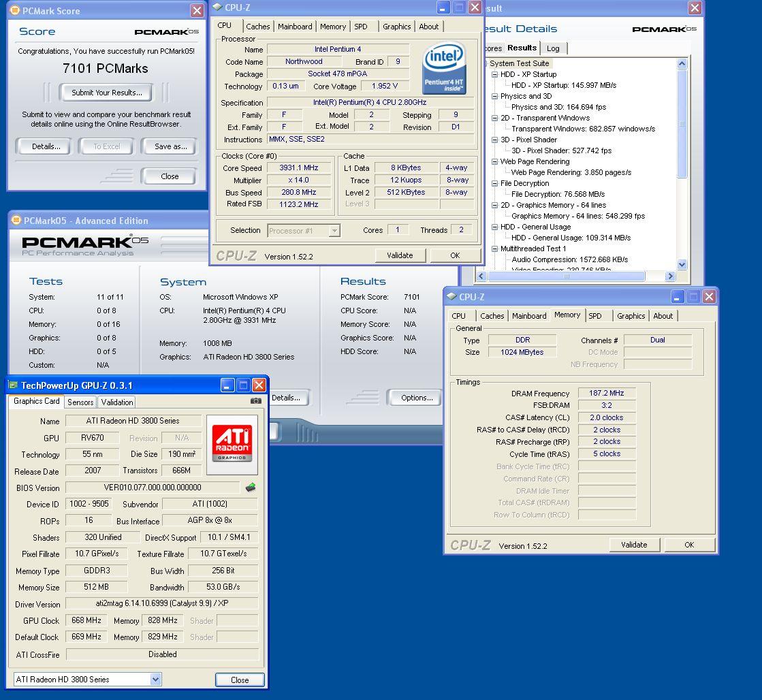762x700 pixels.
Task: Collapse the 2D - Transparent Windows node
Action: pos(494,118)
